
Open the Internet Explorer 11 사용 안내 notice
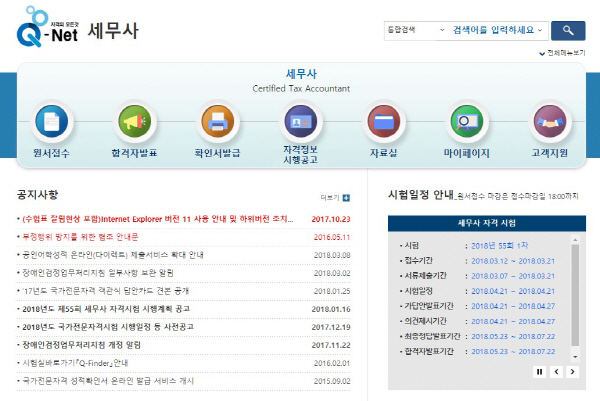[x=161, y=219]
